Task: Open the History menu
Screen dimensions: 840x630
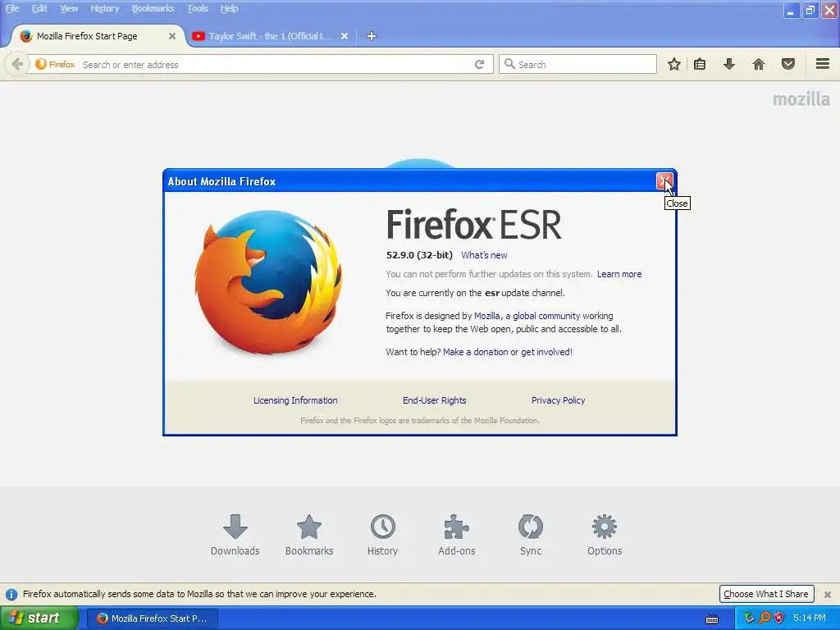Action: (x=105, y=8)
